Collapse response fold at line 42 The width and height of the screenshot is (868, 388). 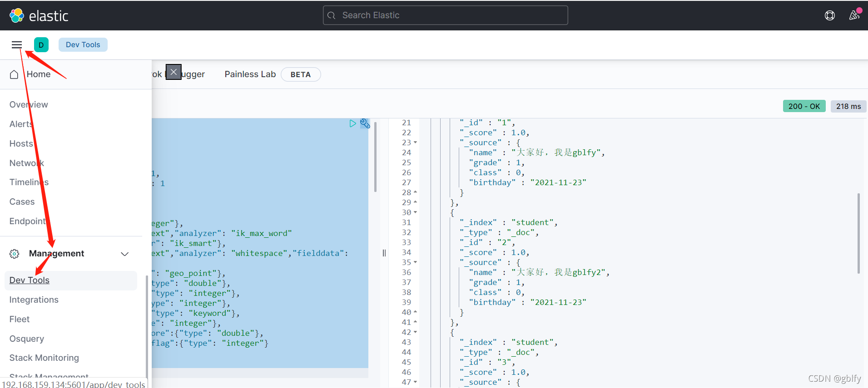click(x=415, y=332)
